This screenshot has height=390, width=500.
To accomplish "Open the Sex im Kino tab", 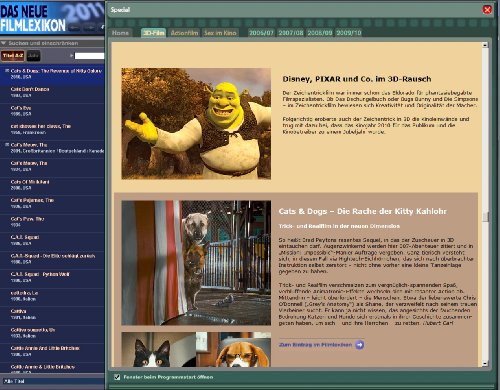I will (x=220, y=33).
